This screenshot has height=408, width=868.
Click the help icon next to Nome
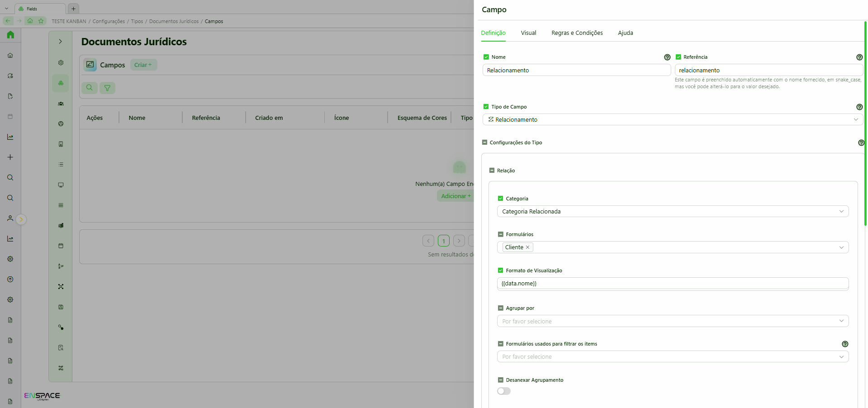[x=667, y=57]
